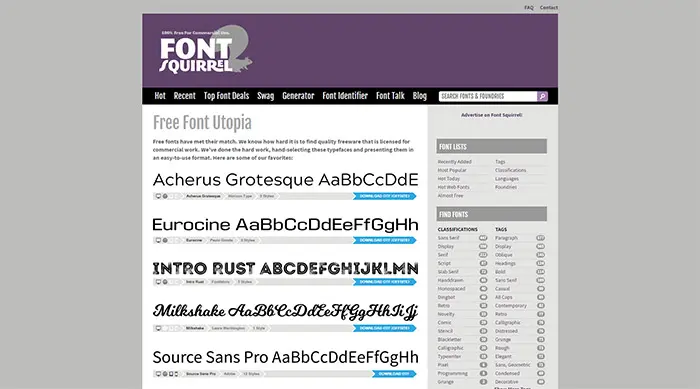Click the desktop monitor icon under Acherus Grotesque
Image resolution: width=700 pixels, height=389 pixels.
pyautogui.click(x=158, y=196)
